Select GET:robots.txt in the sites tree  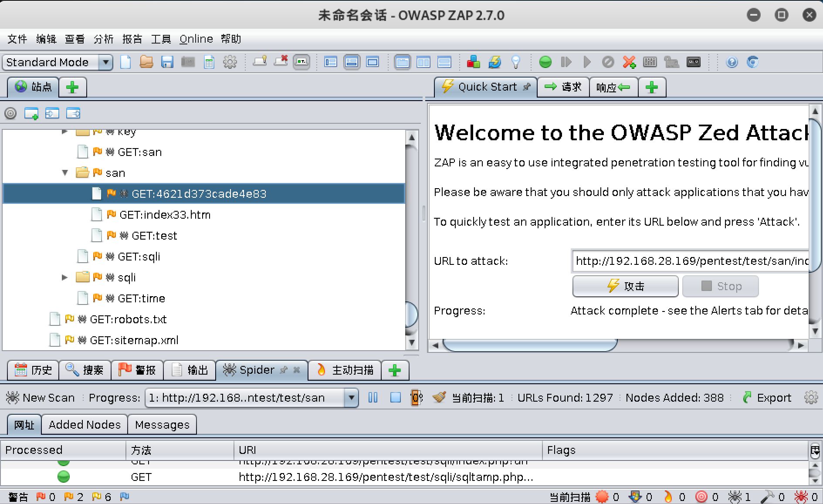tap(128, 319)
